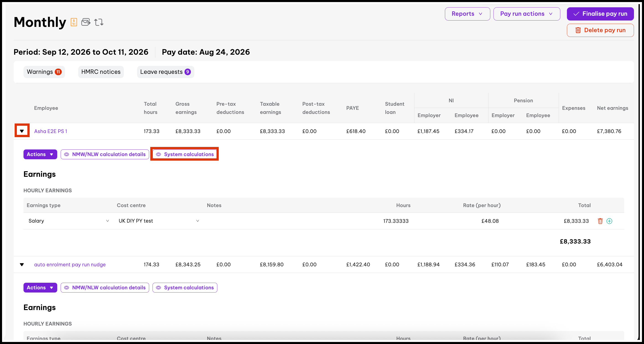The width and height of the screenshot is (644, 344).
Task: Click the £48.08 rate per hour value
Action: click(490, 221)
